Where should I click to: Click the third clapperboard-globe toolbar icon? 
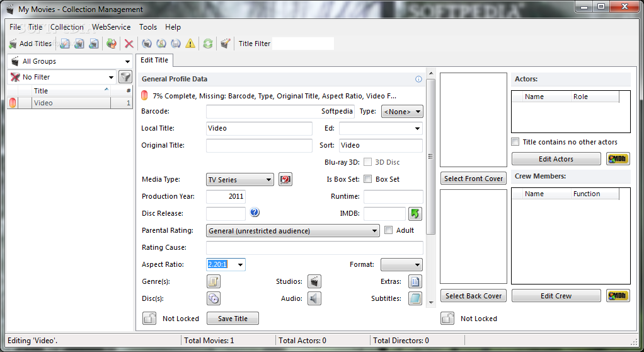[94, 44]
